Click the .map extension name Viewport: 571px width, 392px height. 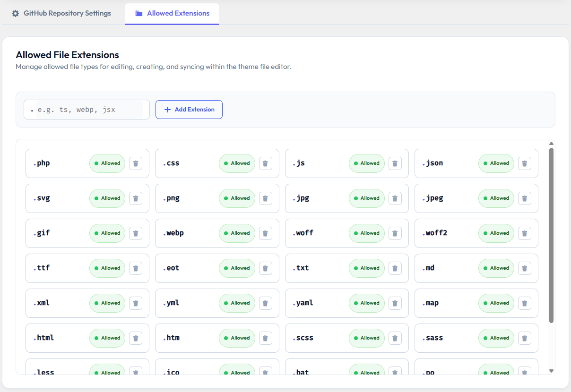click(430, 303)
